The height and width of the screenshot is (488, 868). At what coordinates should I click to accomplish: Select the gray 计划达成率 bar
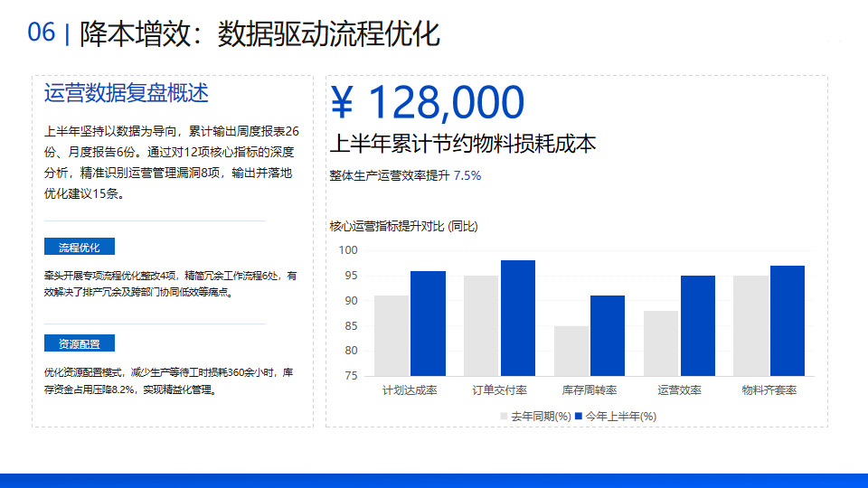[x=392, y=336]
